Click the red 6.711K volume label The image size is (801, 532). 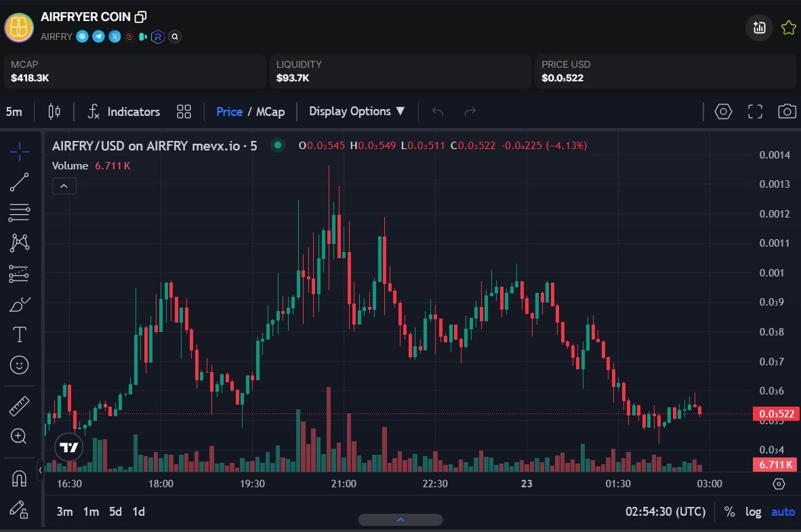click(x=775, y=464)
